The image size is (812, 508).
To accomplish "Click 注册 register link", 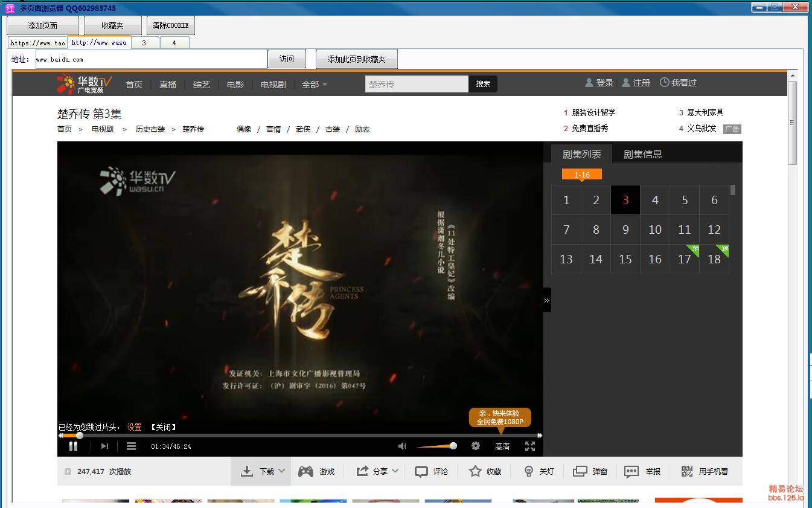I will point(636,83).
